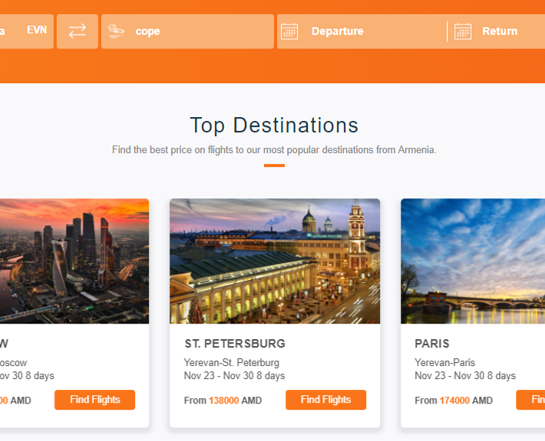The image size is (545, 441).
Task: Open the St. Petersburg city photo
Action: click(x=275, y=261)
